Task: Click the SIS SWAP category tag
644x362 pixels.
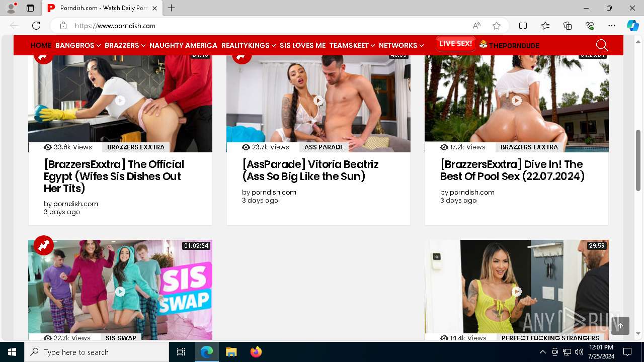Action: pyautogui.click(x=121, y=338)
